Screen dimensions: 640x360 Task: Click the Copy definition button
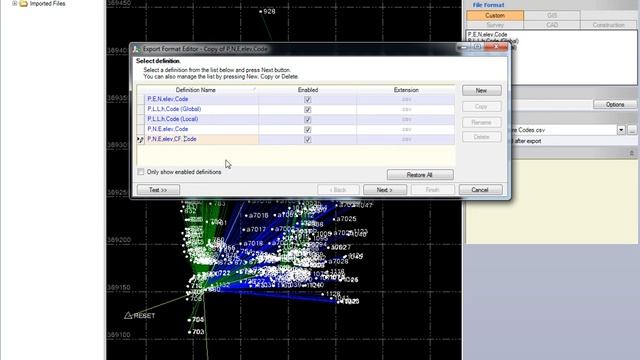coord(482,107)
